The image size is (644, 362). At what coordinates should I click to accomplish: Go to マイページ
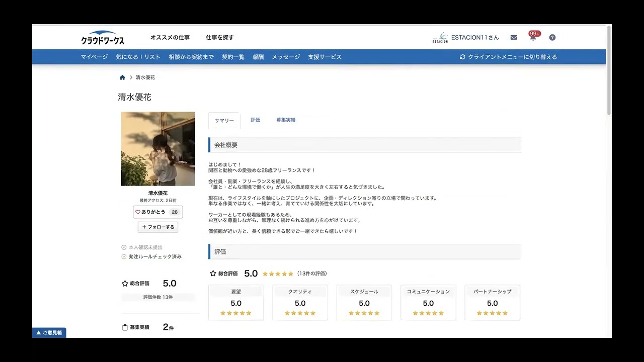(x=95, y=57)
